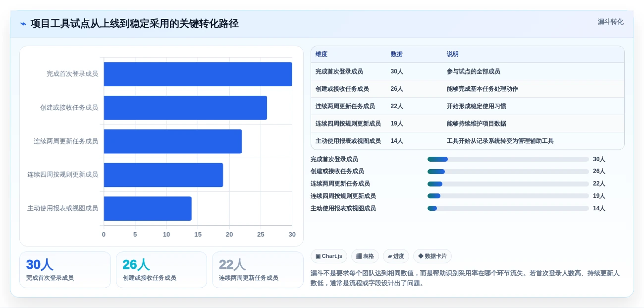The height and width of the screenshot is (308, 644).
Task: Click description 工具开始从记录系统转变为管理辅助工具
Action: tap(500, 141)
